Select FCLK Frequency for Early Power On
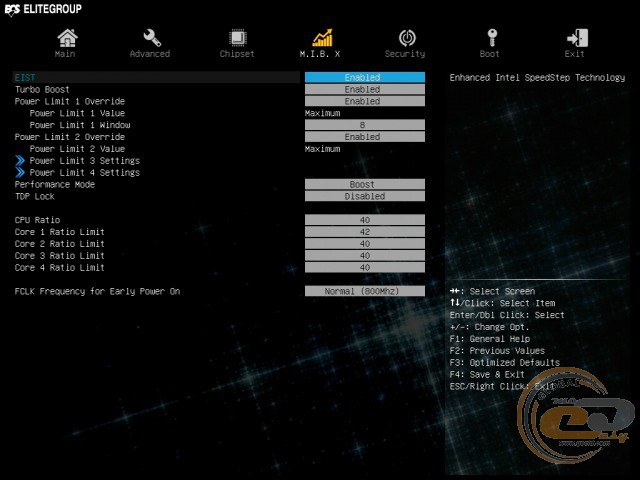 (x=97, y=291)
